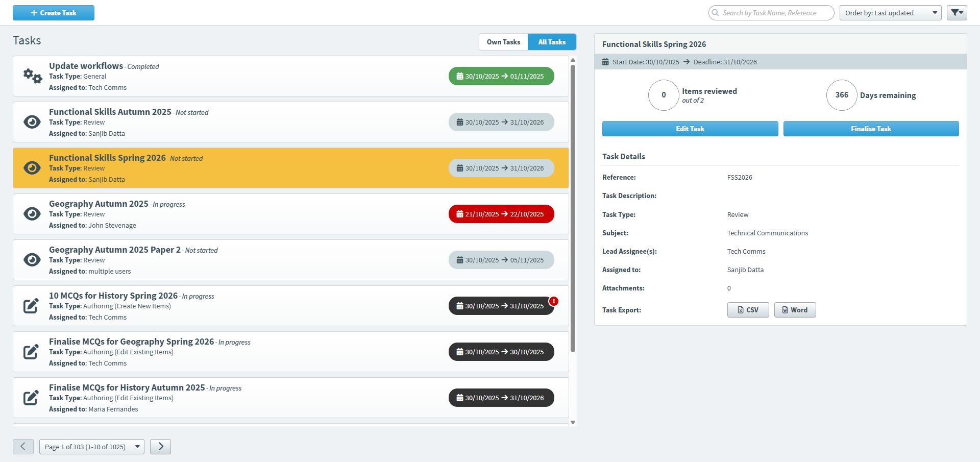Open the page selector dropdown

(x=92, y=447)
